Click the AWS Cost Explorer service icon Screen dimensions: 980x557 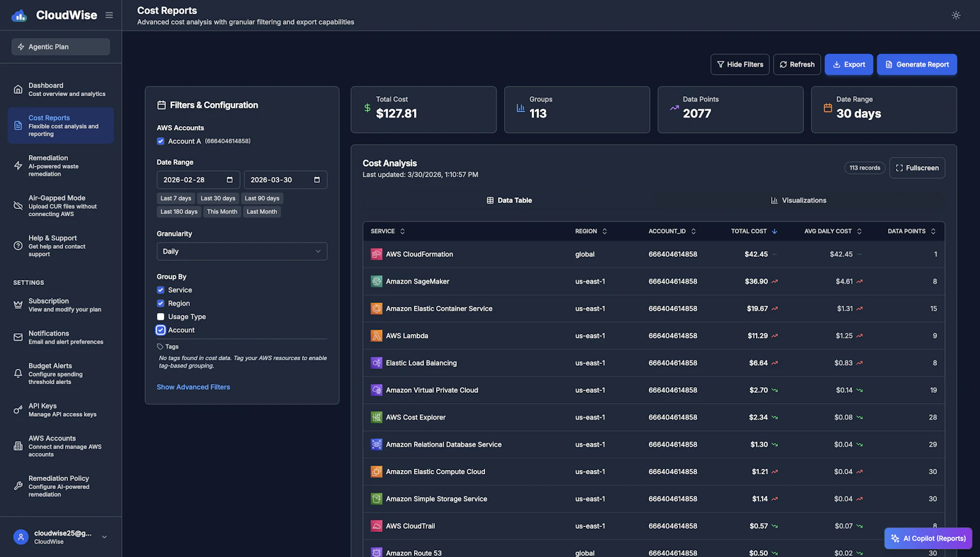[377, 417]
